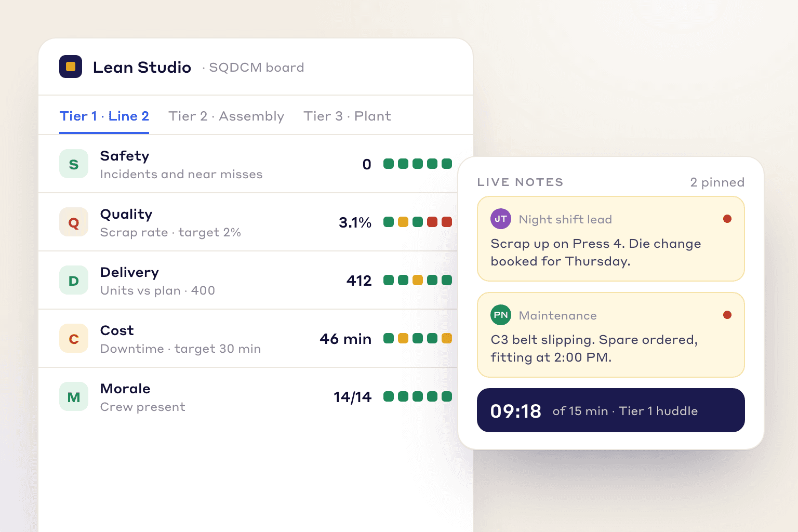Screen dimensions: 798x532
Task: Click the Cost value 46 min
Action: coord(345,339)
